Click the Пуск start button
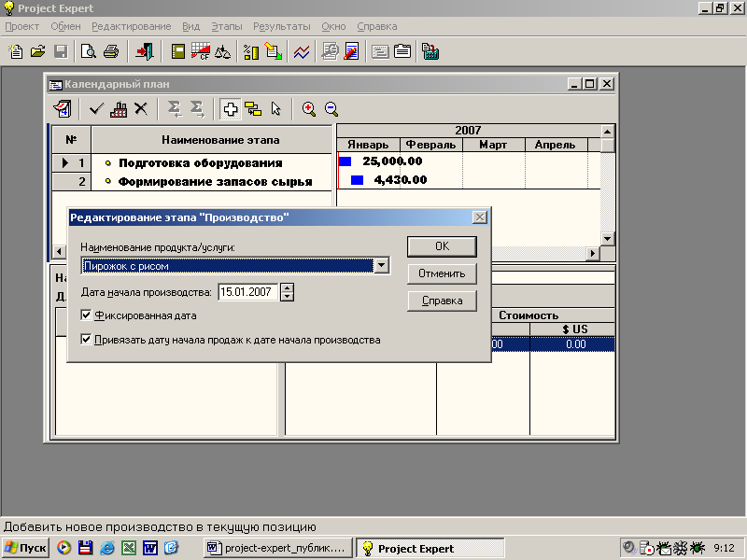This screenshot has height=560, width=747. point(26,548)
